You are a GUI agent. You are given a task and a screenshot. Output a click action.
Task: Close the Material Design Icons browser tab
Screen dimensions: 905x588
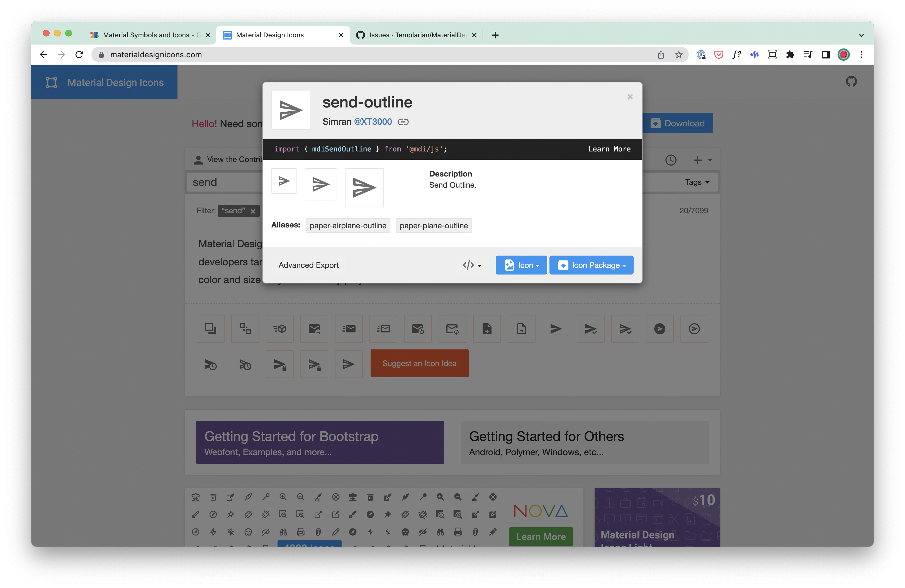[x=341, y=35]
